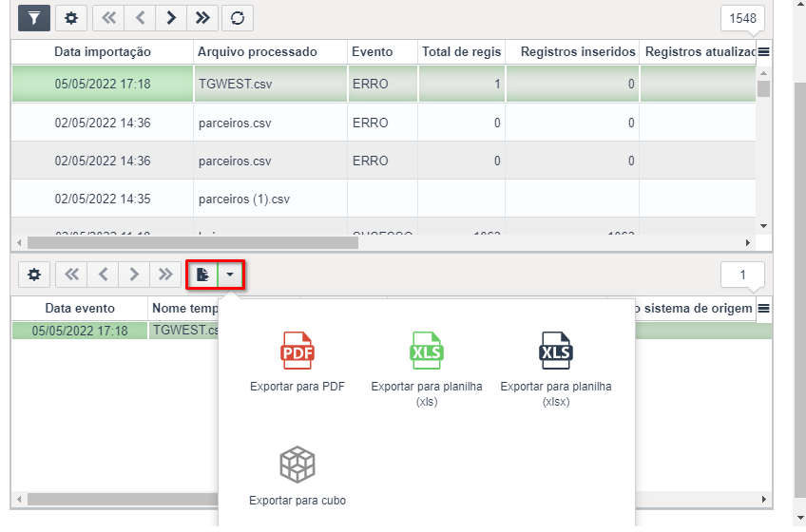The width and height of the screenshot is (806, 532).
Task: Go to next record in lower grid
Action: click(x=134, y=275)
